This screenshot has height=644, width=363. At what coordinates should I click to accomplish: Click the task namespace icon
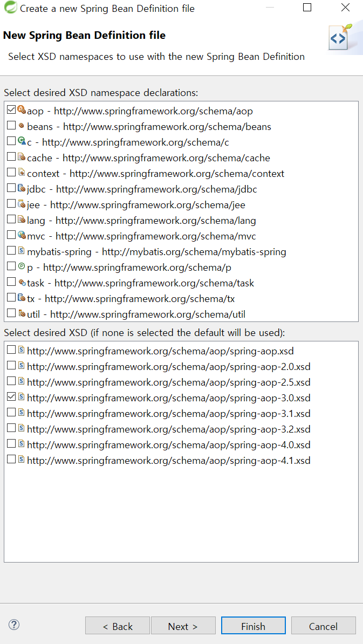pyautogui.click(x=22, y=283)
